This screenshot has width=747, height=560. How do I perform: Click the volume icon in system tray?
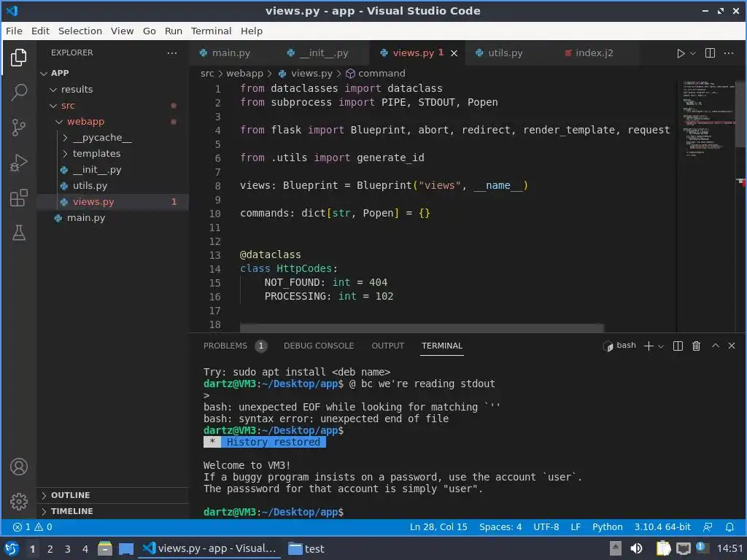point(636,548)
